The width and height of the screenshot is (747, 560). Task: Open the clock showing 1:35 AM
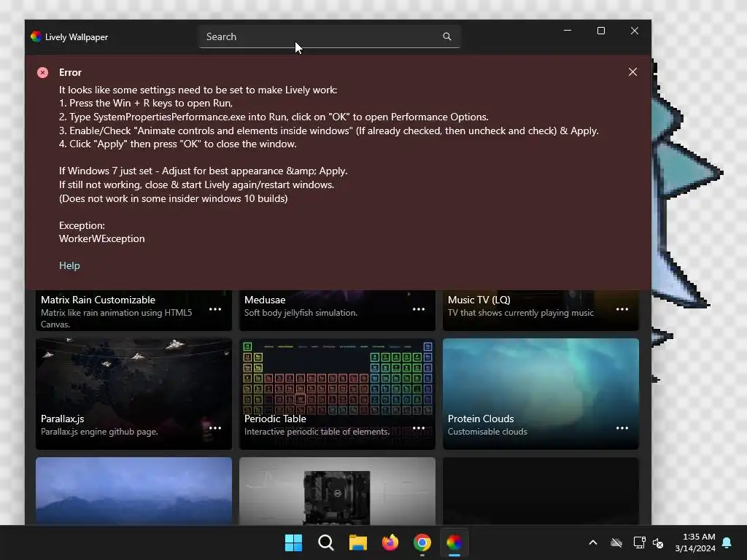coord(695,542)
